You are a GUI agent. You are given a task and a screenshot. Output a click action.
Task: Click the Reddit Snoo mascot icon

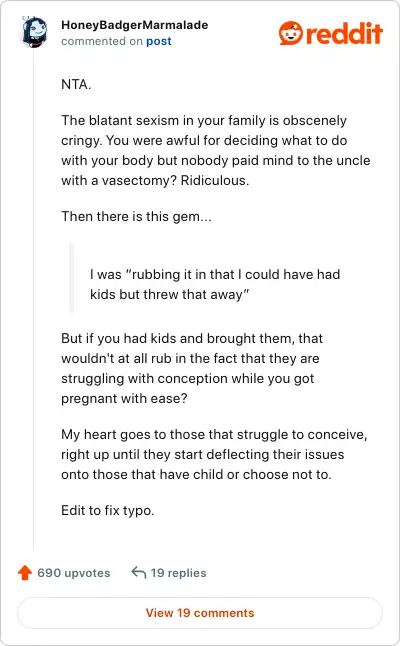pyautogui.click(x=291, y=33)
